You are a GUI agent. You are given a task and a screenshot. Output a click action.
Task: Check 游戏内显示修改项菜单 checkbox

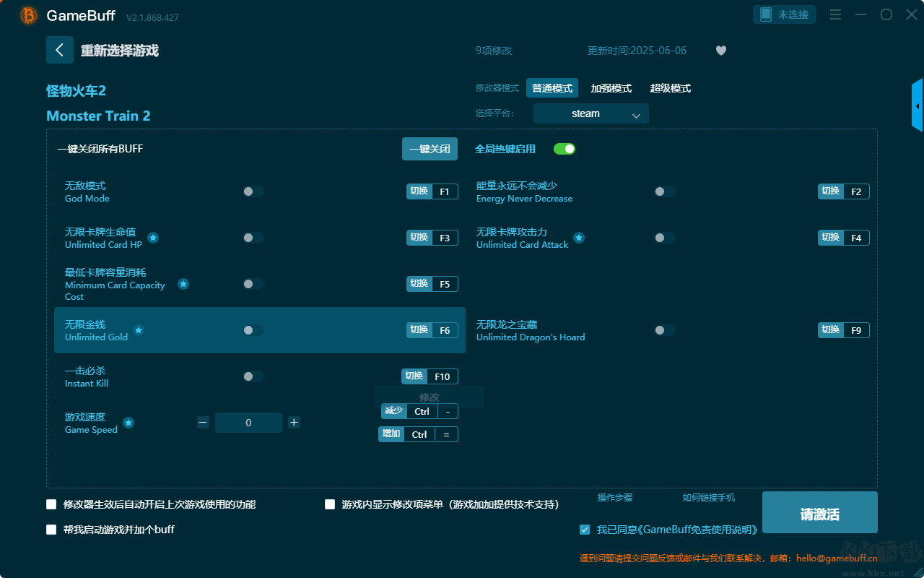point(330,504)
